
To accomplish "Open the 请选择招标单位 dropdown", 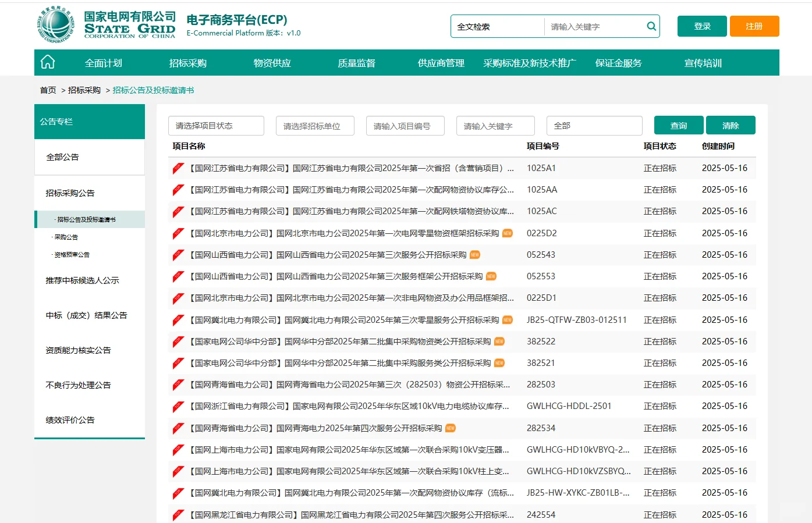I will coord(315,125).
